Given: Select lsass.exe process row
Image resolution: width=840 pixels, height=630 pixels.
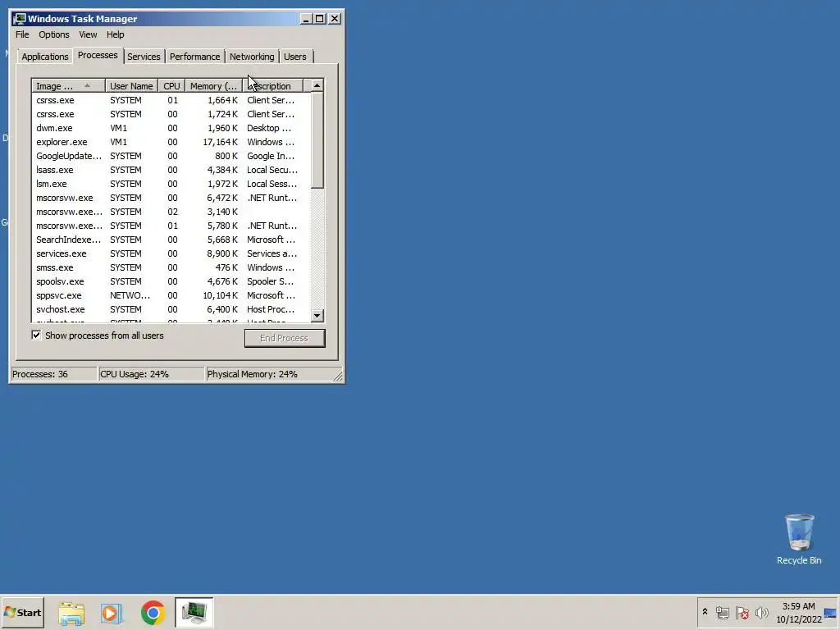Looking at the screenshot, I should pyautogui.click(x=171, y=170).
